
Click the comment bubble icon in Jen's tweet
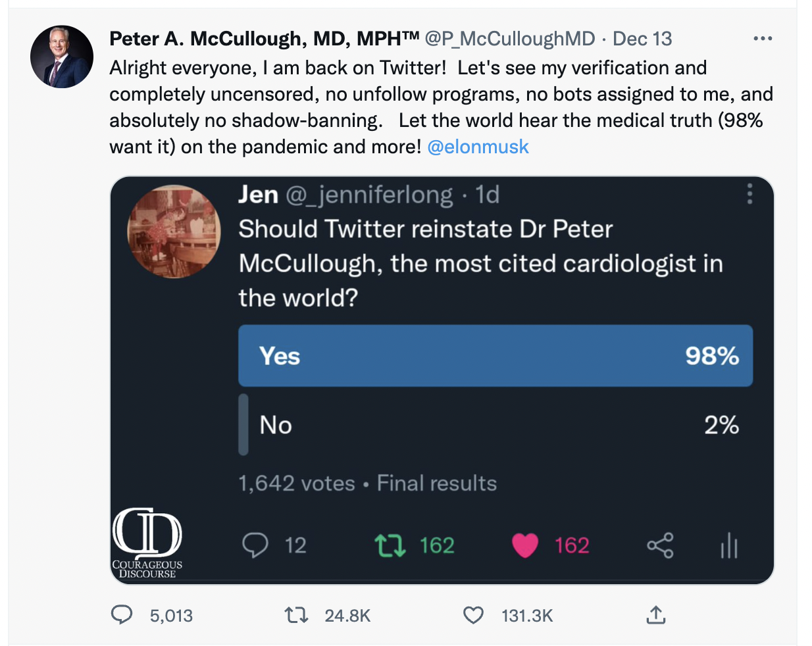pyautogui.click(x=255, y=545)
